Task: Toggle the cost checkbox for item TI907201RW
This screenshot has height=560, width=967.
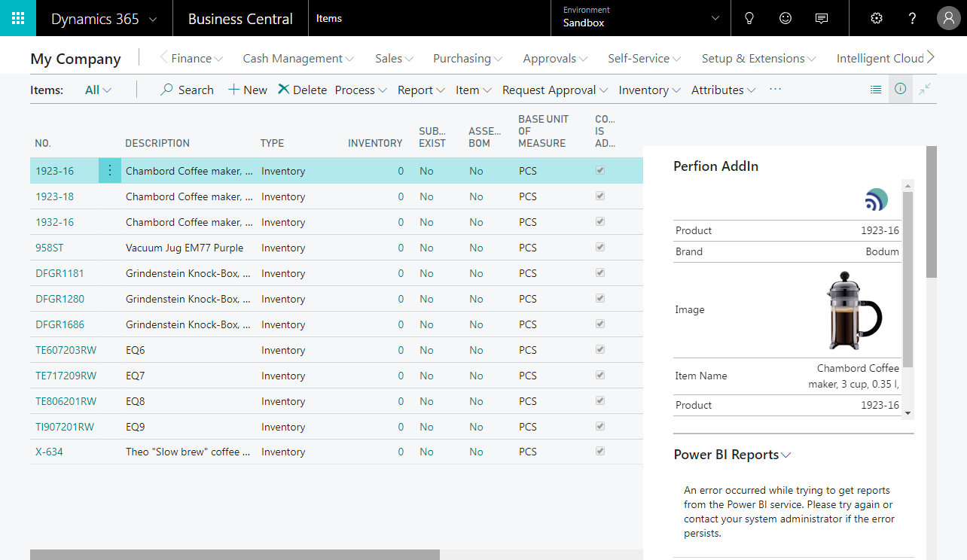Action: [x=600, y=427]
